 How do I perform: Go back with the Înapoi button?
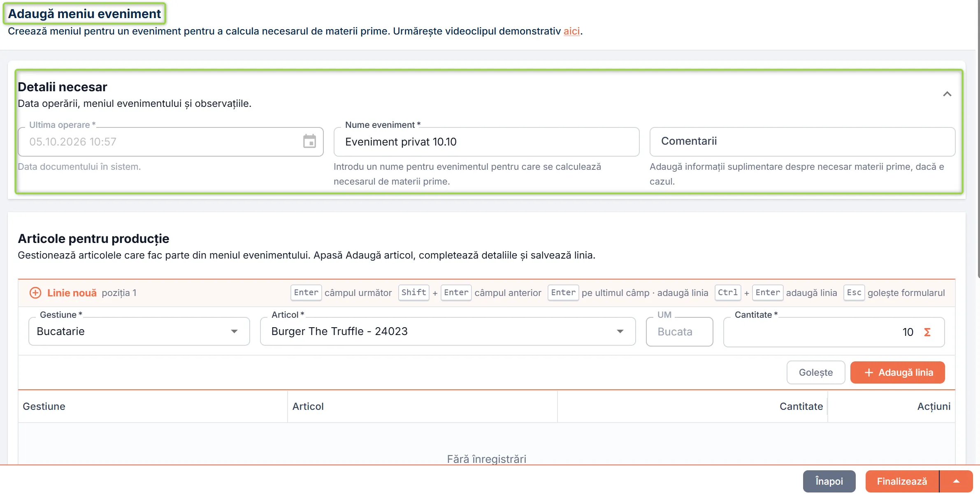(x=829, y=481)
